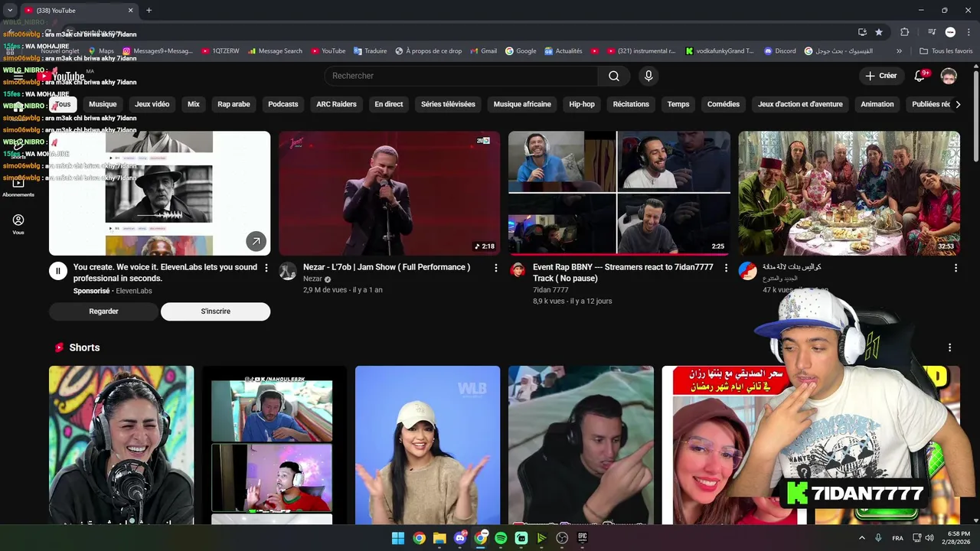Open the Créer menu
This screenshot has height=551, width=980.
click(x=880, y=76)
